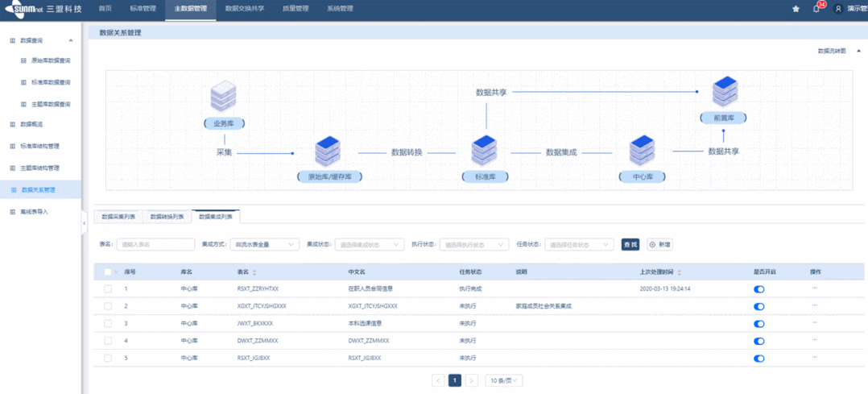Tick the select-all checkbox in table header
This screenshot has height=394, width=868.
click(108, 272)
